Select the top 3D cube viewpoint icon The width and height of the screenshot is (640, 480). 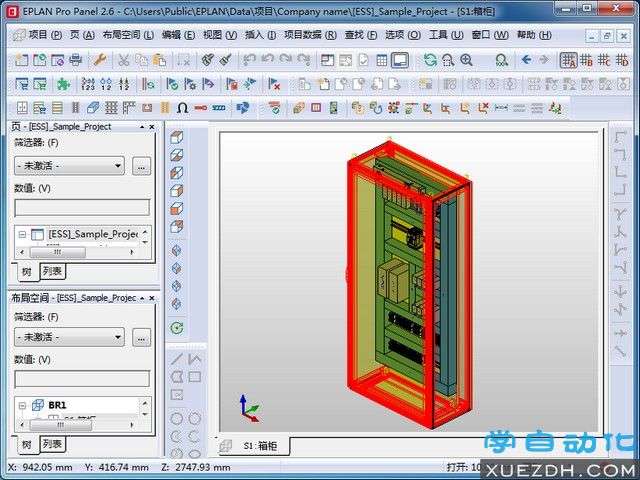pos(176,137)
